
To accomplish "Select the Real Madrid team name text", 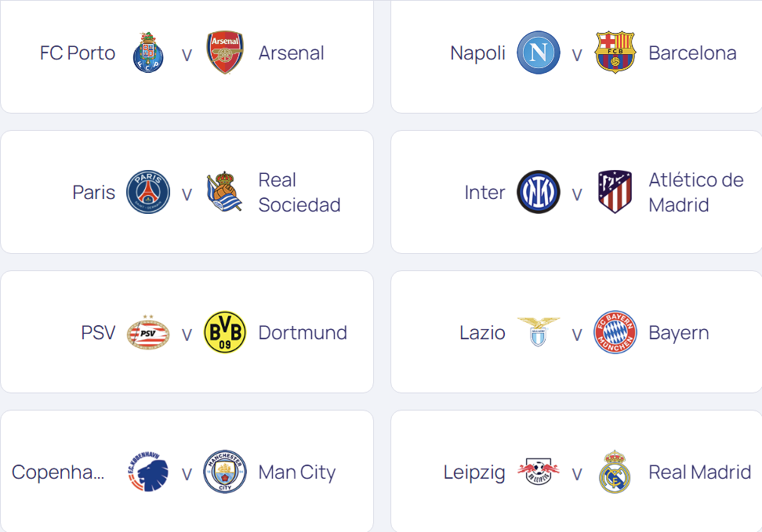I will click(x=699, y=472).
